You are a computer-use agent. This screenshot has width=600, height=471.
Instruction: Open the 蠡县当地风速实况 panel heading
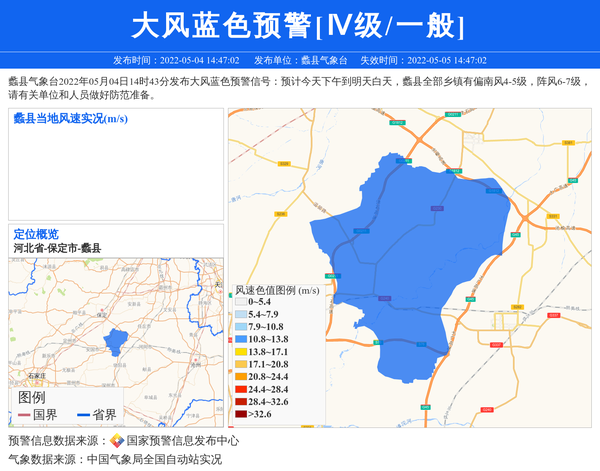click(70, 119)
